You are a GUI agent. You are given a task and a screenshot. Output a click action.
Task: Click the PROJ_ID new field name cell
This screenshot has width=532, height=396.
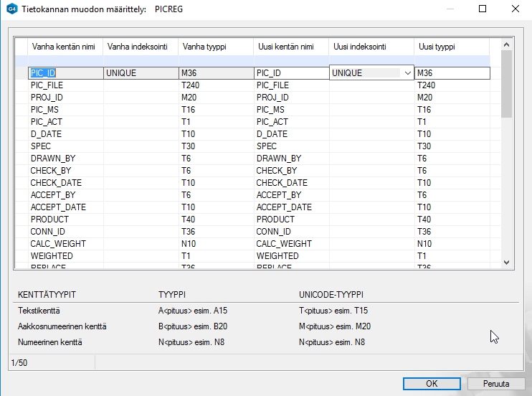click(x=290, y=98)
